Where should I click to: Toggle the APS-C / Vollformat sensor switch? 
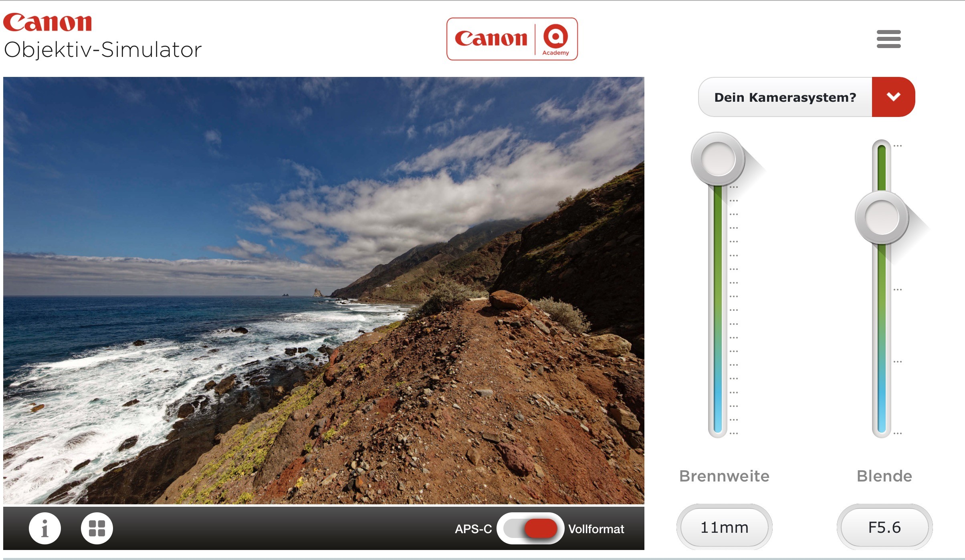click(530, 528)
